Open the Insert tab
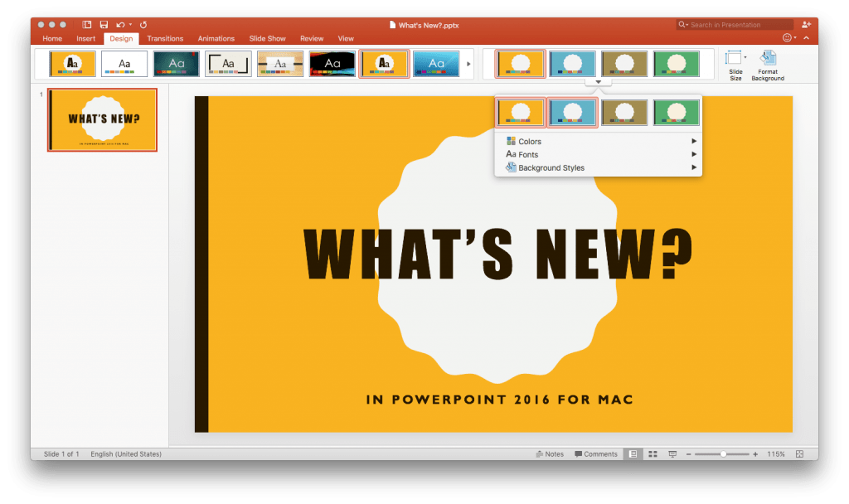This screenshot has width=849, height=504. (x=85, y=38)
